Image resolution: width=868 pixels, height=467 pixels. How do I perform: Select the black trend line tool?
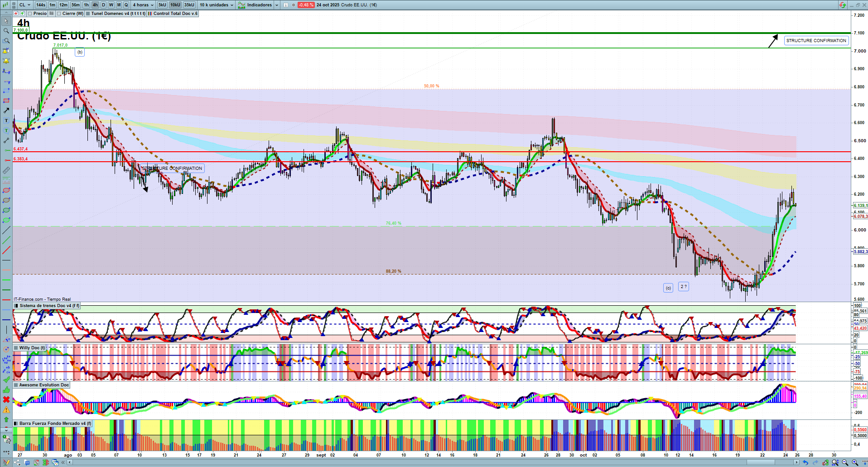[6, 230]
